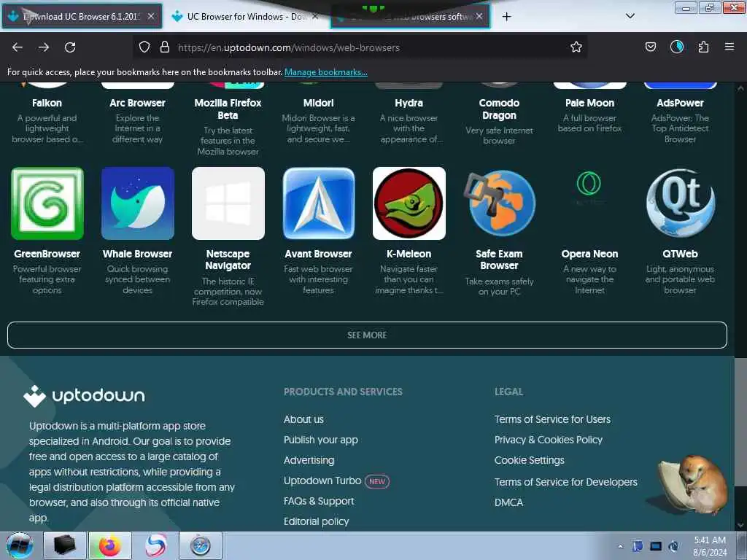Open the tracking protection shield icon

click(x=144, y=47)
